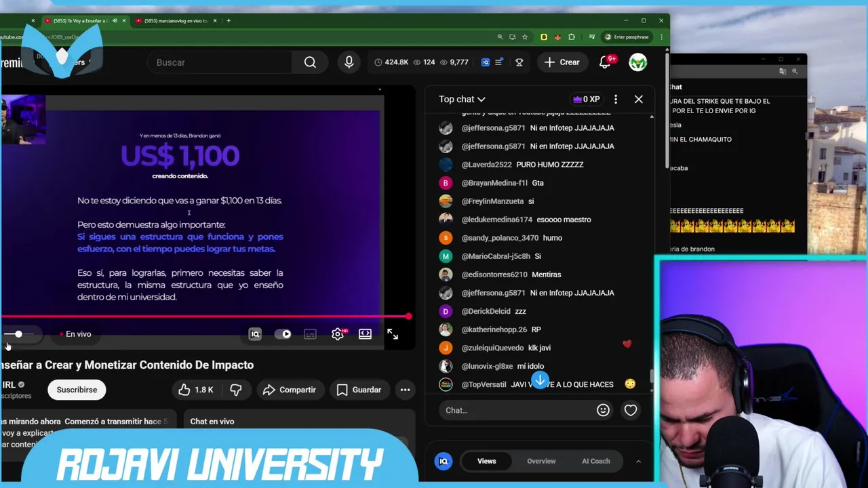Open emoji picker in chat box
Viewport: 868px width, 488px height.
tap(603, 410)
